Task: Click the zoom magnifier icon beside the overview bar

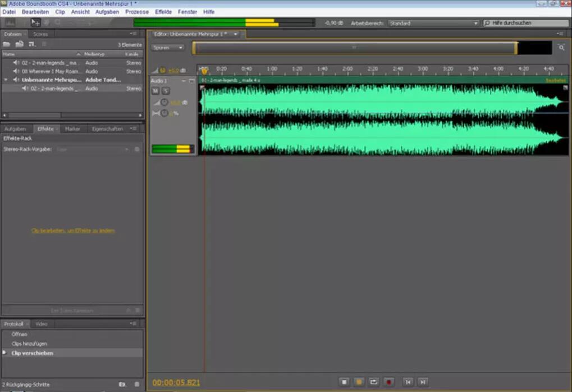Action: pyautogui.click(x=561, y=47)
